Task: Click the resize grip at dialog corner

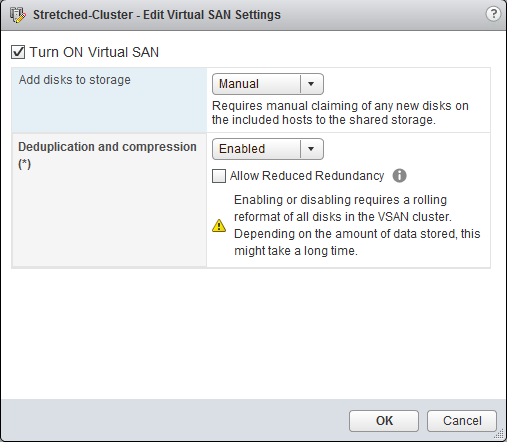Action: [499, 434]
